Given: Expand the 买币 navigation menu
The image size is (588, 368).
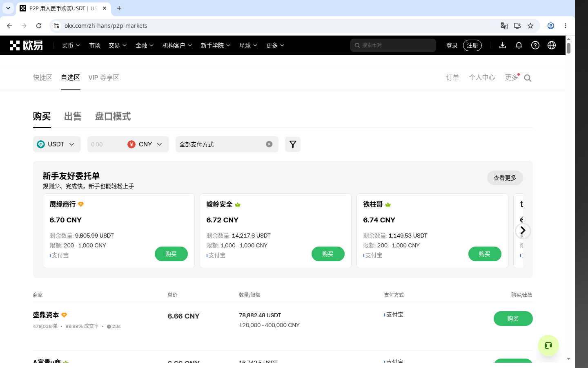Looking at the screenshot, I should [71, 45].
